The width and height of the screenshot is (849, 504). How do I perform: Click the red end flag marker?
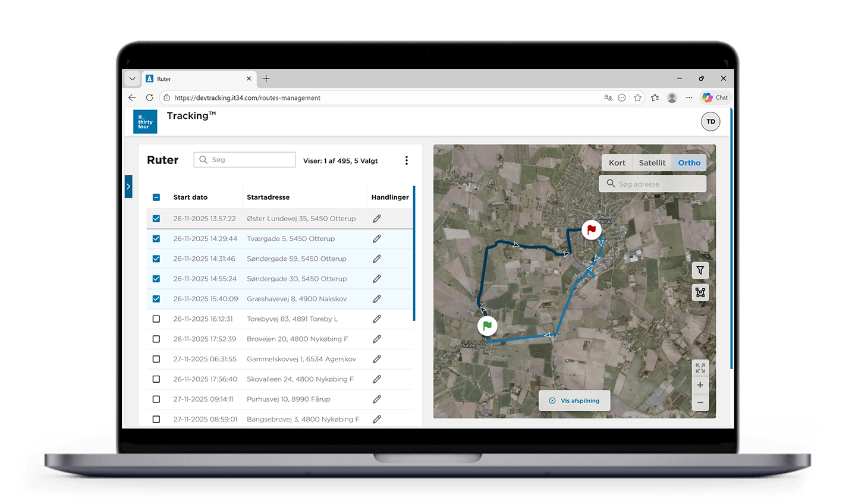[x=591, y=229]
